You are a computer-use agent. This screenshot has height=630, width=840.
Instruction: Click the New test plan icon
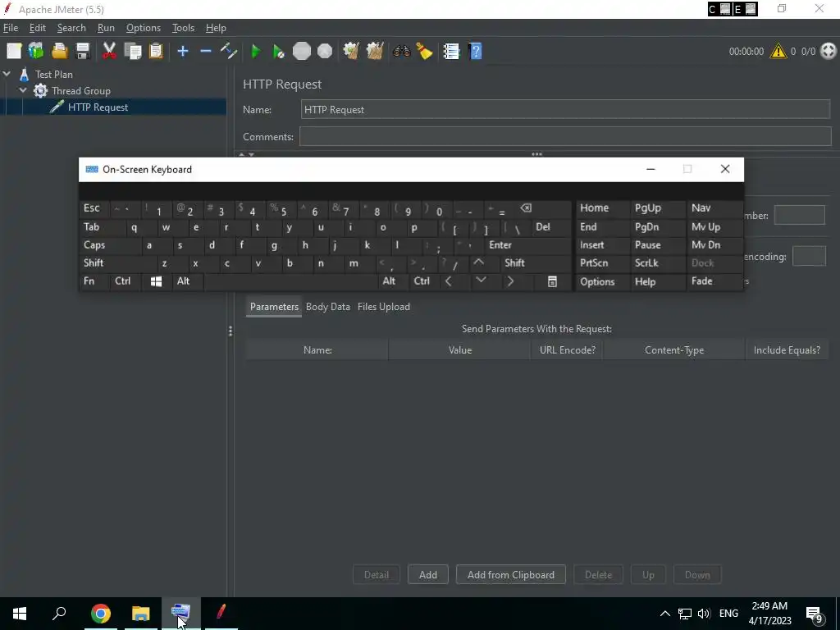coord(14,52)
